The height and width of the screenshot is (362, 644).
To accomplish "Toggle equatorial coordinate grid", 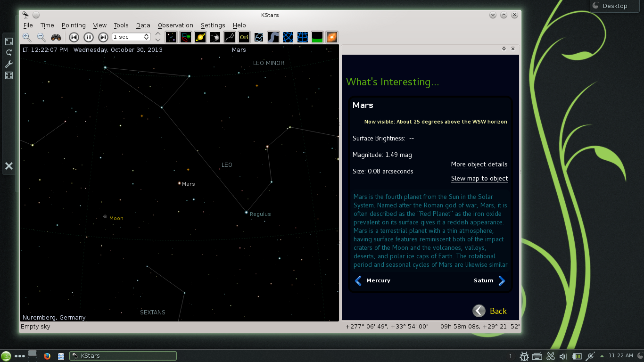I will tap(288, 37).
